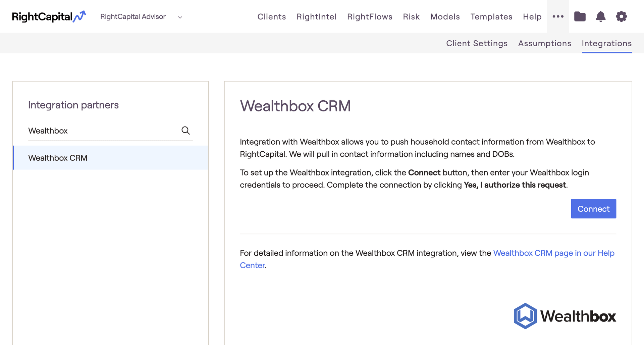The image size is (644, 345).
Task: Click the Integration partners heading
Action: pos(73,105)
